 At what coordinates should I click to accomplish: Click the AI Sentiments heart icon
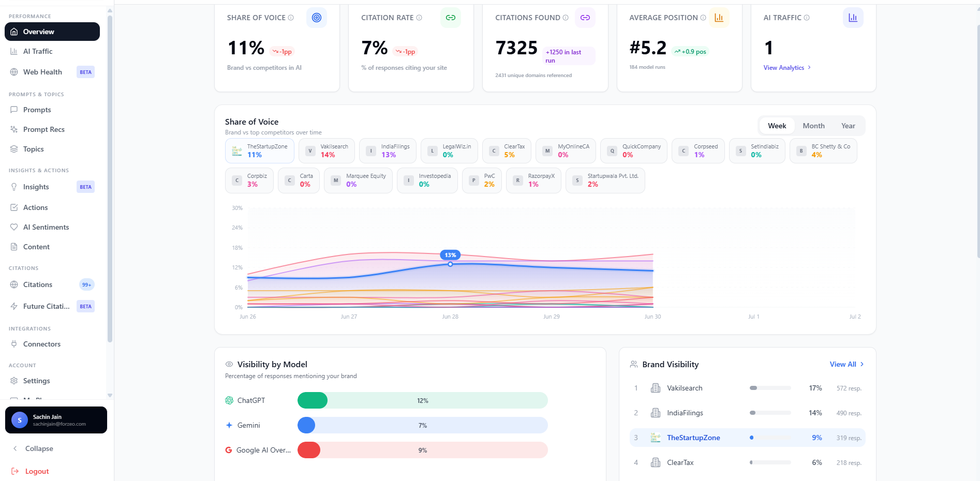click(x=14, y=227)
